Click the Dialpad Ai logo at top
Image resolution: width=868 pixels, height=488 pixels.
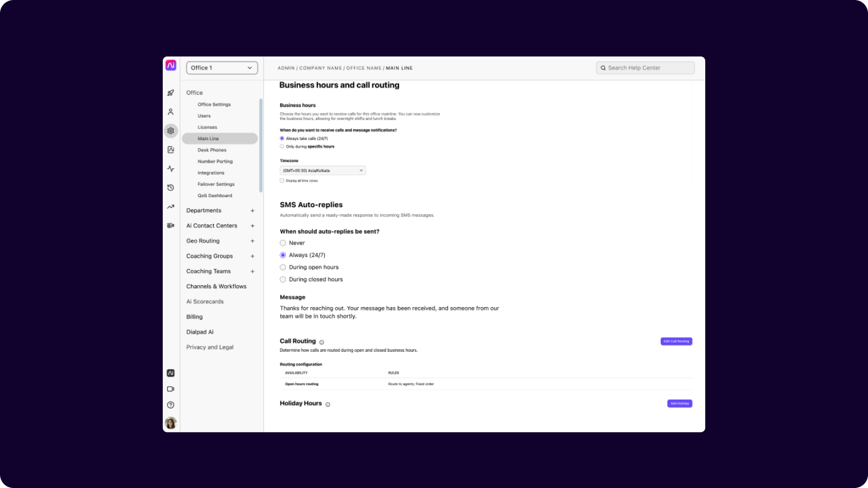pos(171,66)
